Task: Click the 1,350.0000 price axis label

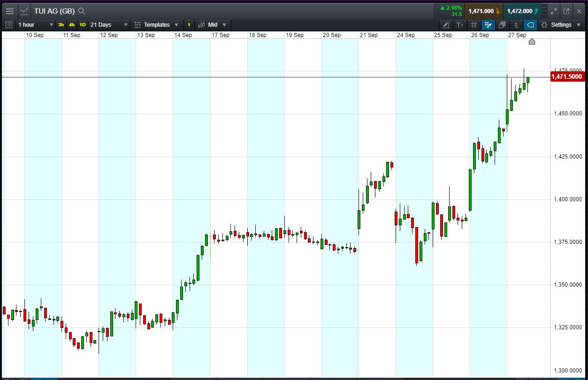Action: pyautogui.click(x=568, y=285)
